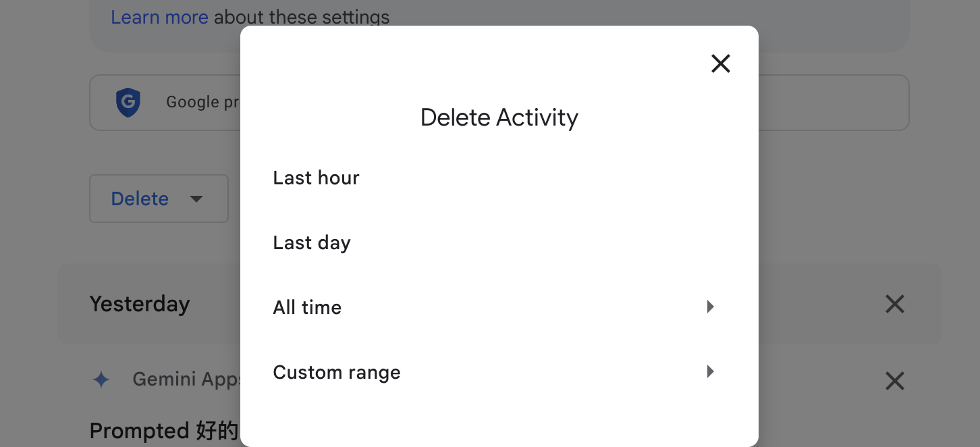Delete Yesterday's activity with its X icon
The width and height of the screenshot is (980, 447).
[894, 305]
